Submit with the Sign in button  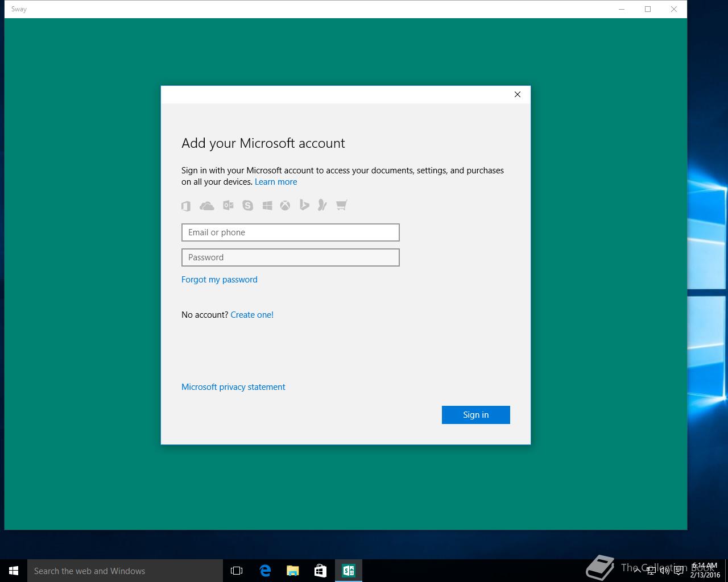[476, 415]
